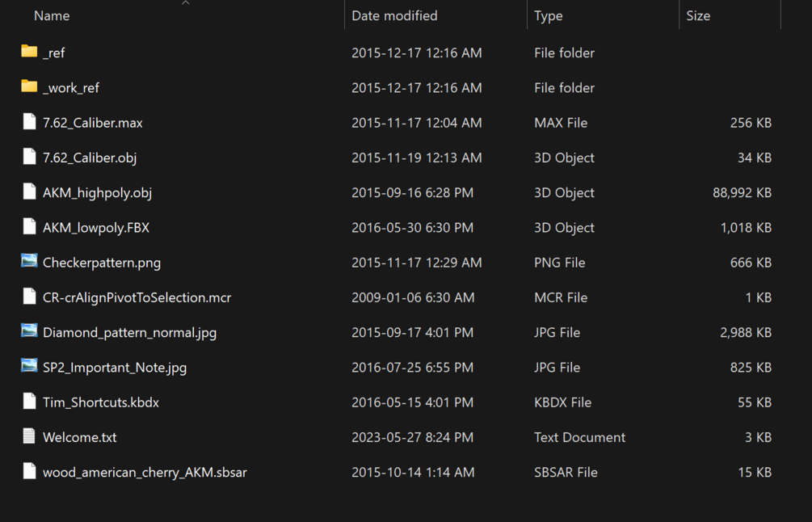The height and width of the screenshot is (522, 812).
Task: Click the _work_ref folder icon
Action: 29,86
